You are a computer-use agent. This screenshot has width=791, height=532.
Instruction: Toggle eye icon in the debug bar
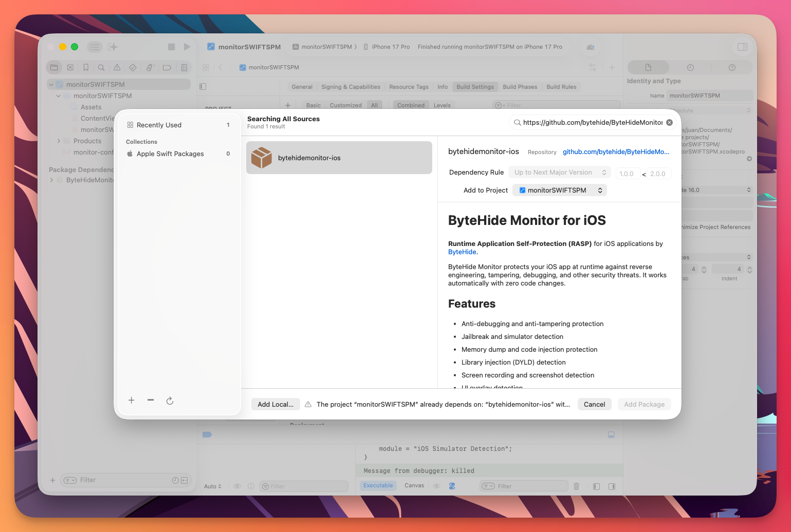237,486
